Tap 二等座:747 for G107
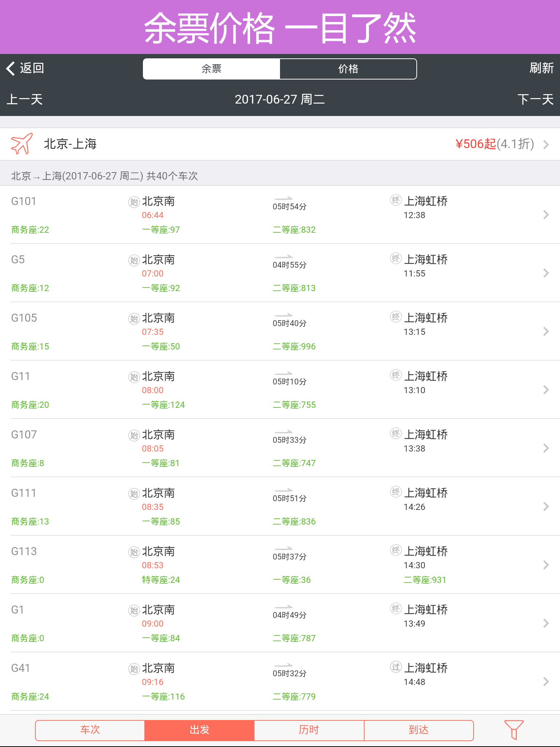Viewport: 560px width, 747px height. pos(294,463)
